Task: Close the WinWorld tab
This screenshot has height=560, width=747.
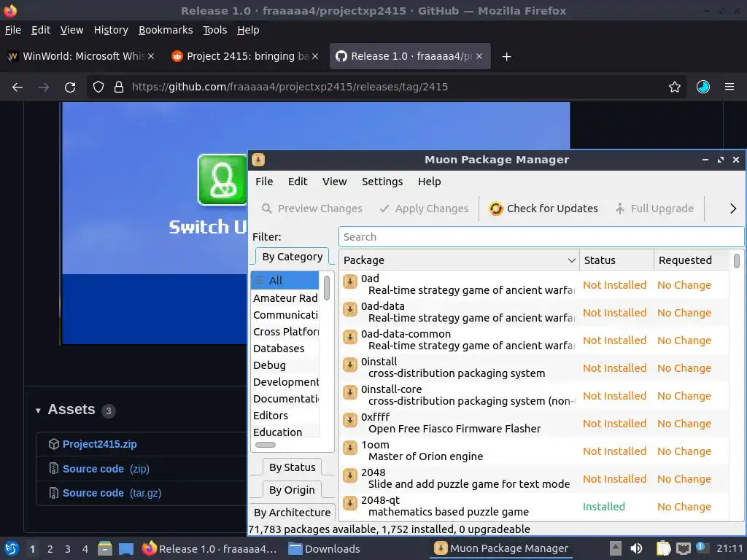Action: (151, 56)
